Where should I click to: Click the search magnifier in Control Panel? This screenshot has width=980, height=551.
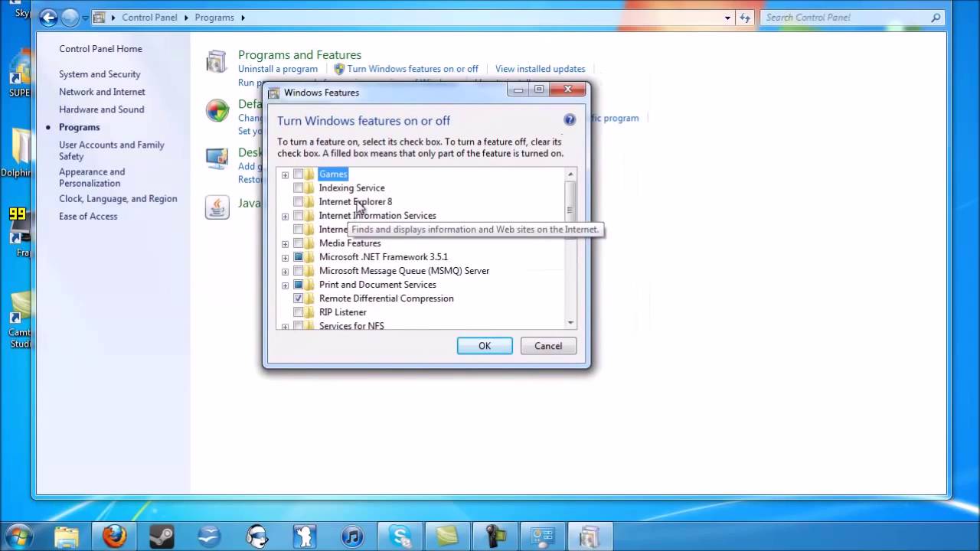pos(936,17)
